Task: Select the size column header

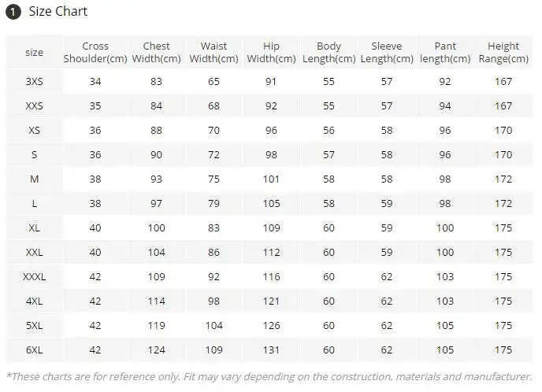Action: [35, 53]
